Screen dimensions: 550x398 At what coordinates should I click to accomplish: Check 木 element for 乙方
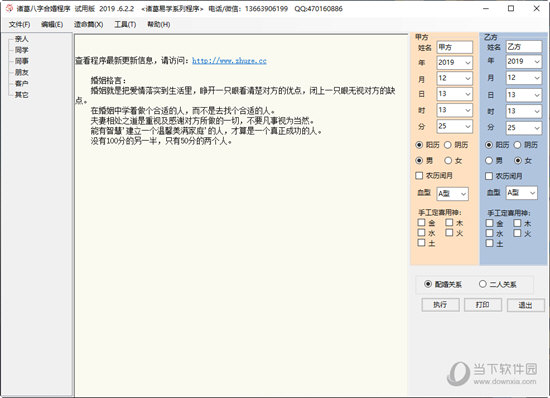pos(517,223)
